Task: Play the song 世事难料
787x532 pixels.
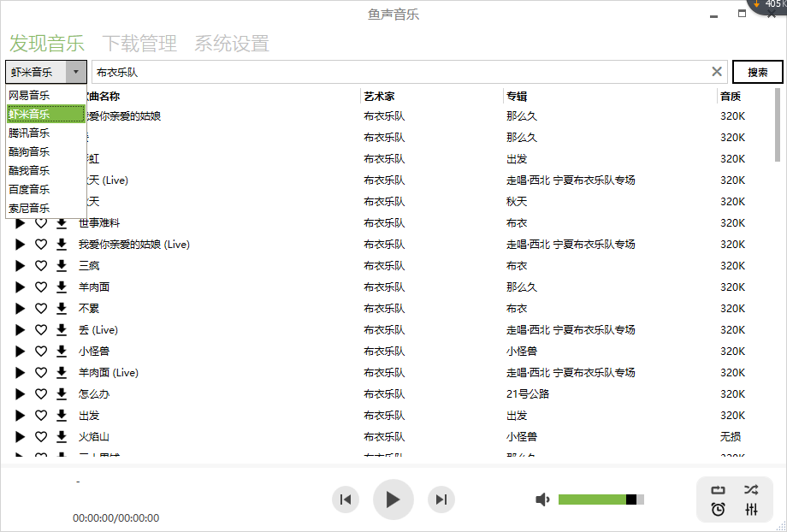Action: coord(20,223)
